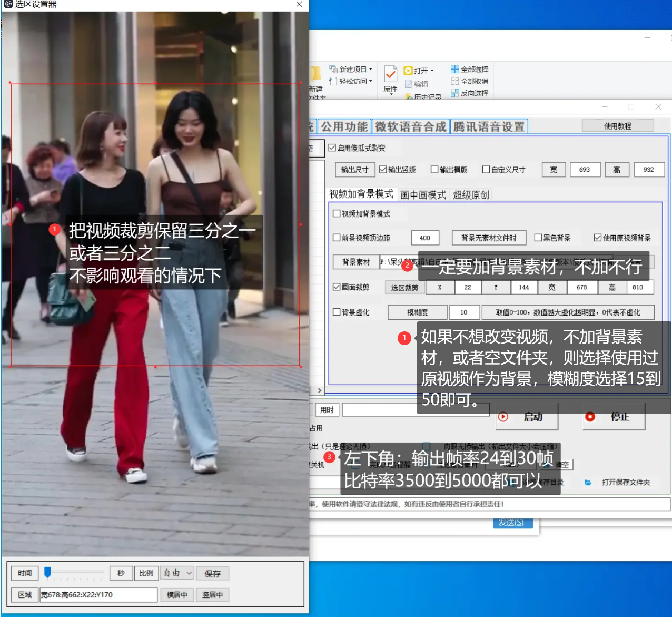Image resolution: width=672 pixels, height=618 pixels.
Task: Enable 输出横版 checkbox
Action: click(x=434, y=170)
